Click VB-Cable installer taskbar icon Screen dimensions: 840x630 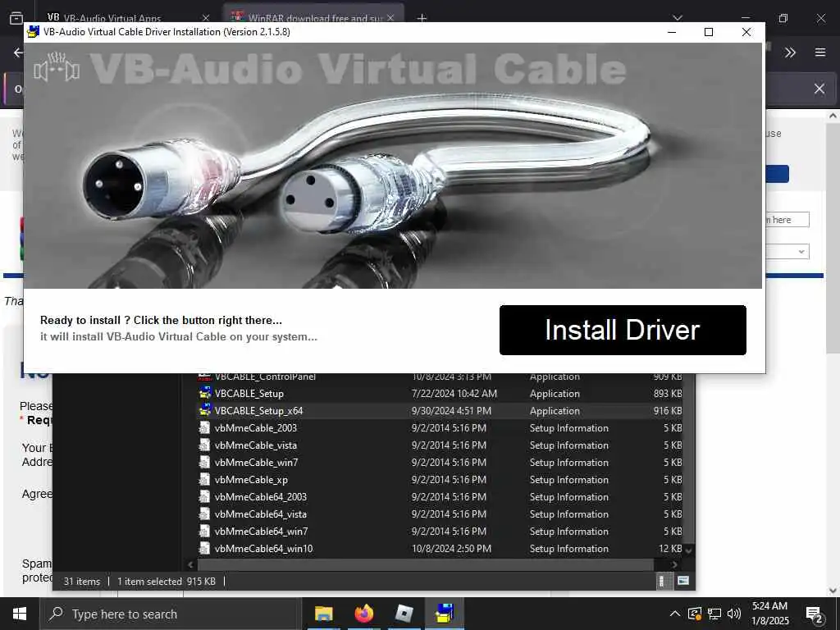pos(445,614)
